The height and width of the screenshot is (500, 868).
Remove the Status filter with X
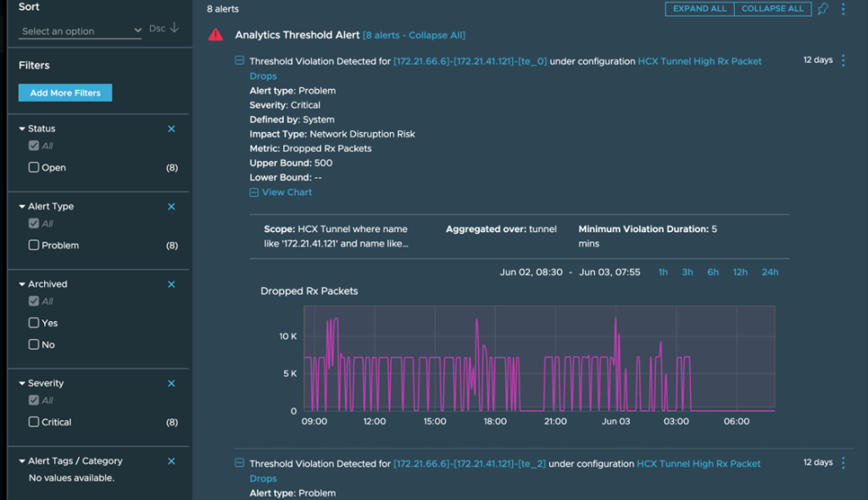pyautogui.click(x=171, y=129)
